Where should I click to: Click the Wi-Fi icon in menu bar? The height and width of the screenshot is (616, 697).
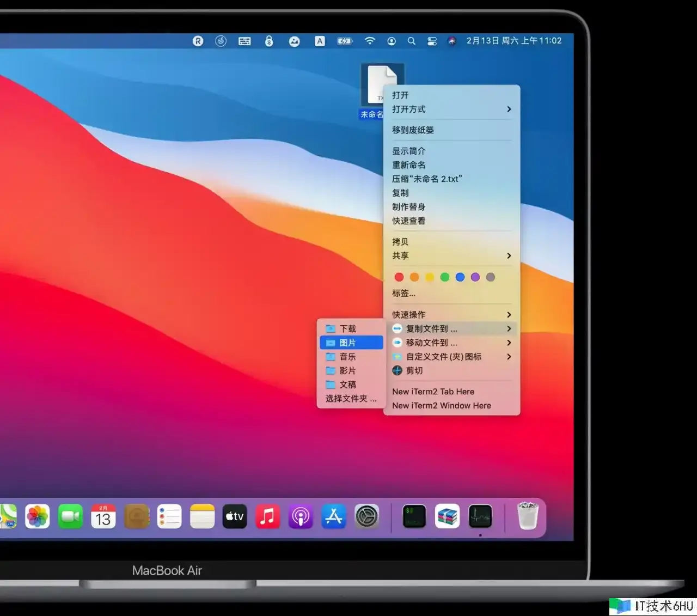[370, 41]
